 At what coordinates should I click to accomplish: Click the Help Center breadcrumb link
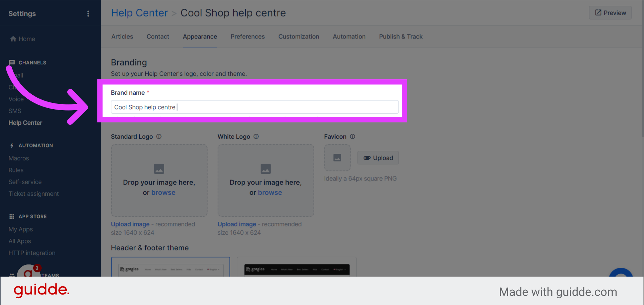(x=139, y=13)
